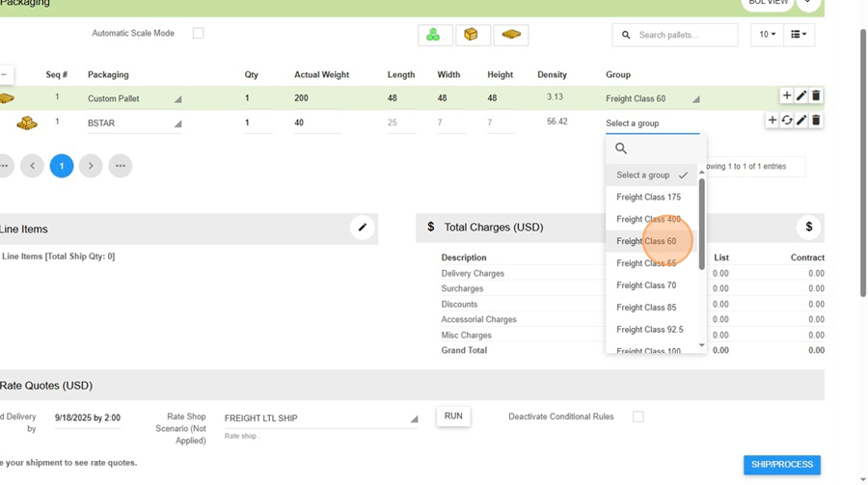Collapse the rows with the minus toggle
The image size is (868, 485).
pos(5,74)
